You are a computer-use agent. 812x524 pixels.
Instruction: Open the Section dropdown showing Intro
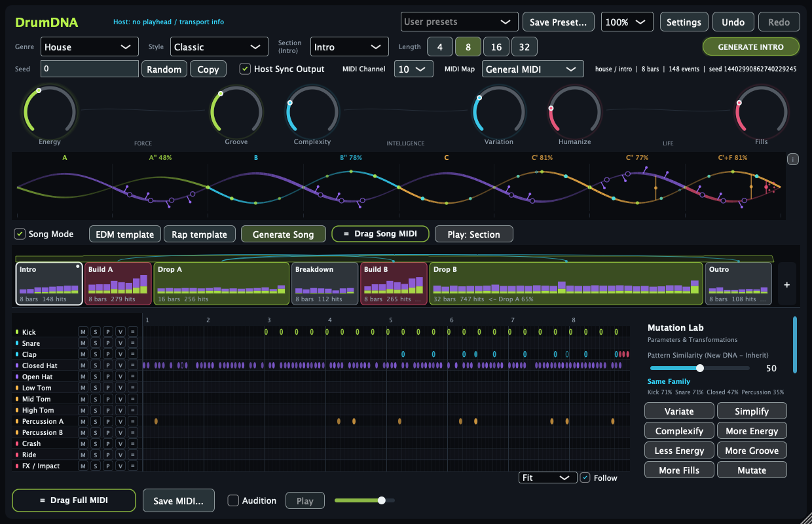(350, 47)
